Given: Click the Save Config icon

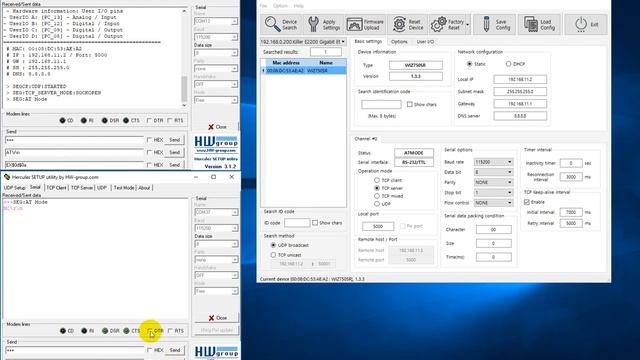Looking at the screenshot, I should [486, 24].
